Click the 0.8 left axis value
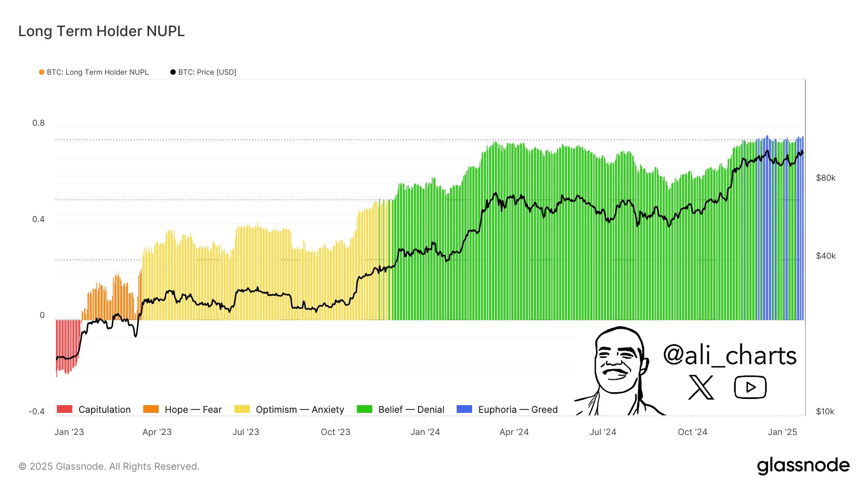Viewport: 868px width, 488px height. coord(39,123)
